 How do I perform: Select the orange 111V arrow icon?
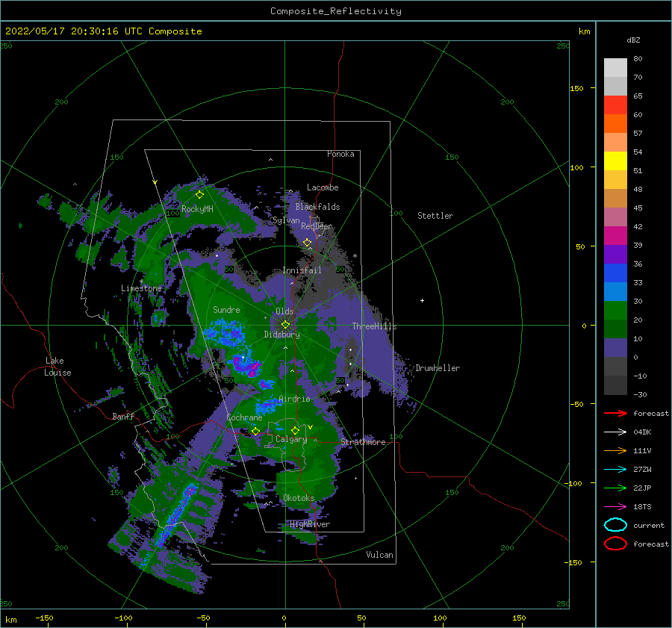615,450
